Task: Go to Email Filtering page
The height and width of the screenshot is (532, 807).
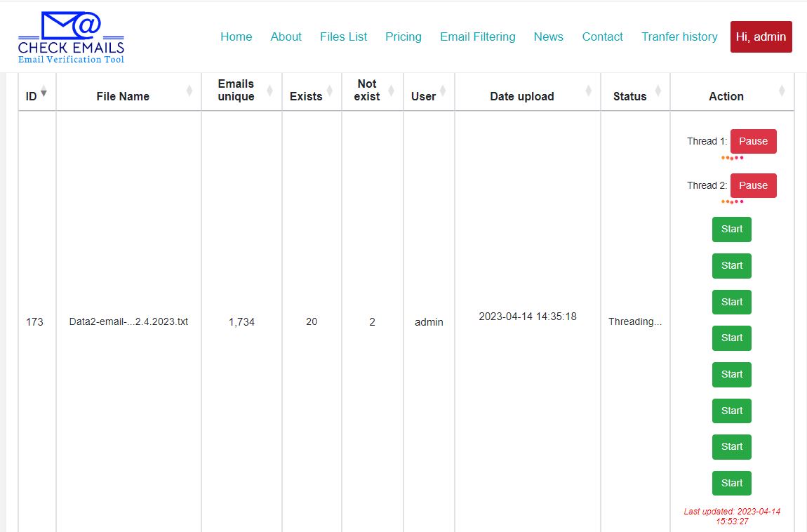Action: pos(477,36)
